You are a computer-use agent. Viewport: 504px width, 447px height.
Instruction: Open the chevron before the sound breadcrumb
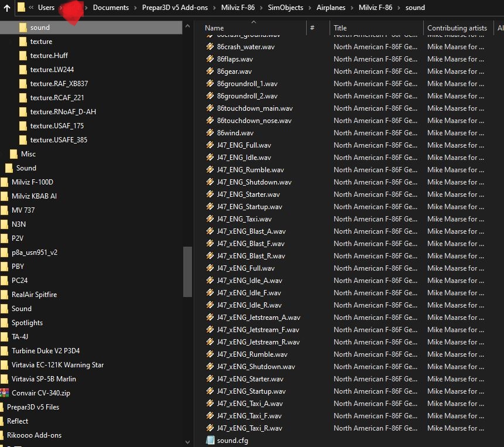tap(399, 8)
